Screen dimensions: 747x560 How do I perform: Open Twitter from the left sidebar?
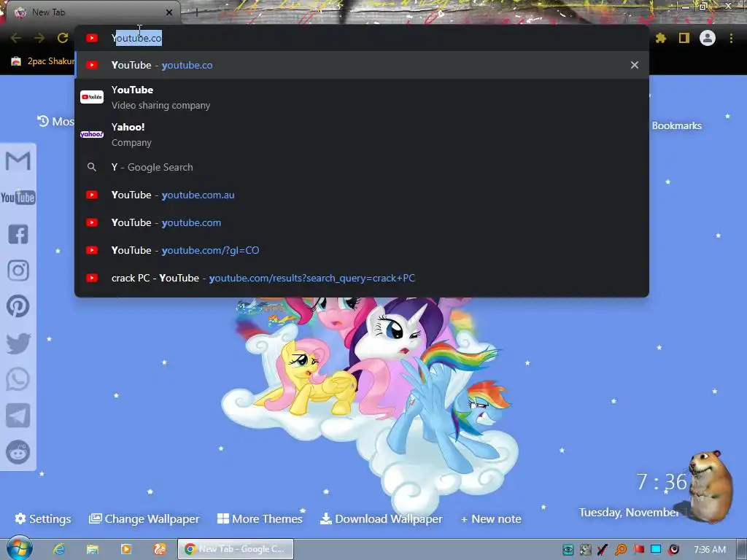tap(18, 343)
